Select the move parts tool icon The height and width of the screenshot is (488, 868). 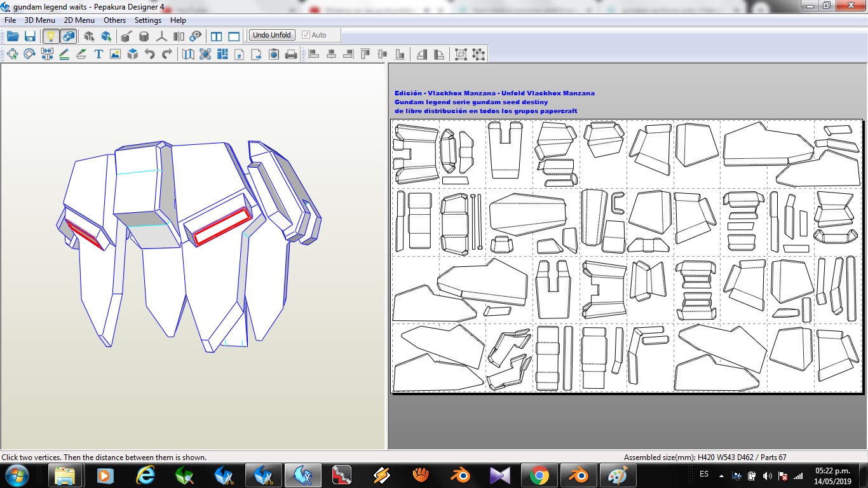click(12, 54)
